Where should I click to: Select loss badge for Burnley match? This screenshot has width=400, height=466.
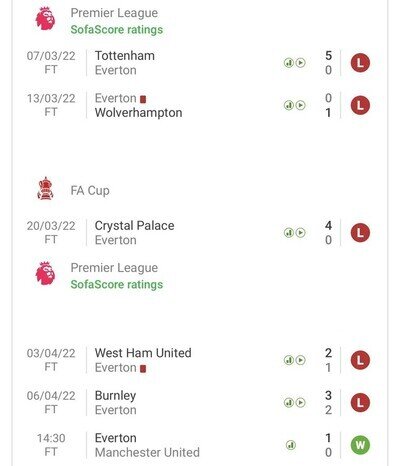[x=360, y=403]
